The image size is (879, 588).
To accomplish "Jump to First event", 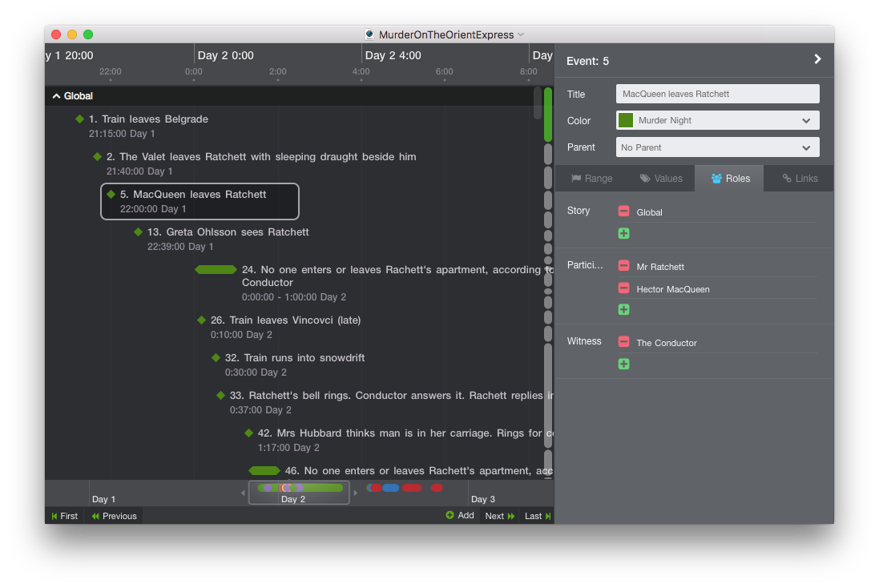I will coord(64,516).
